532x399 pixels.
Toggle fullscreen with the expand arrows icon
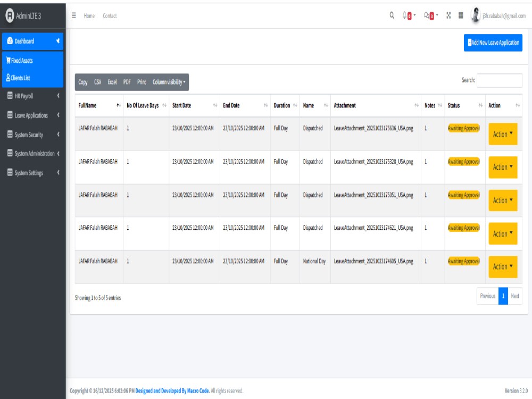(448, 15)
